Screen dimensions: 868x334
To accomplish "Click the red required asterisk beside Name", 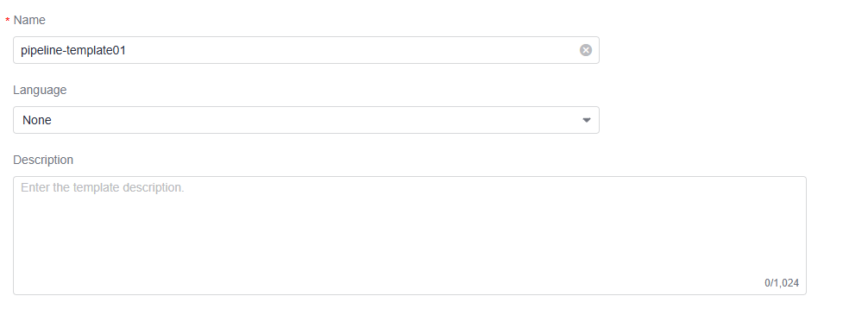I will (x=7, y=21).
